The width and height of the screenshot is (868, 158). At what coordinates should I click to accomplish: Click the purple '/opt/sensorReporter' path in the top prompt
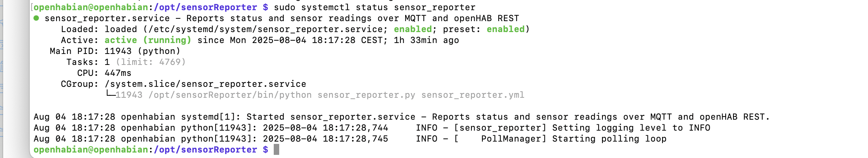205,7
